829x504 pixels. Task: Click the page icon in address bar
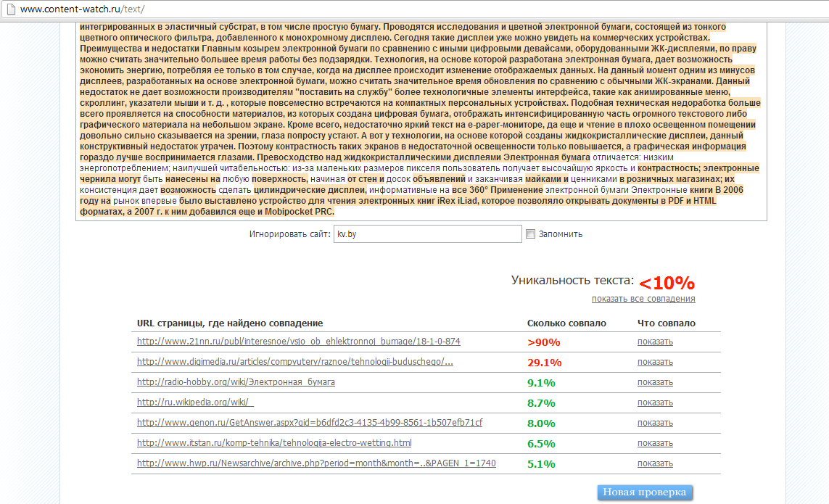coord(9,9)
